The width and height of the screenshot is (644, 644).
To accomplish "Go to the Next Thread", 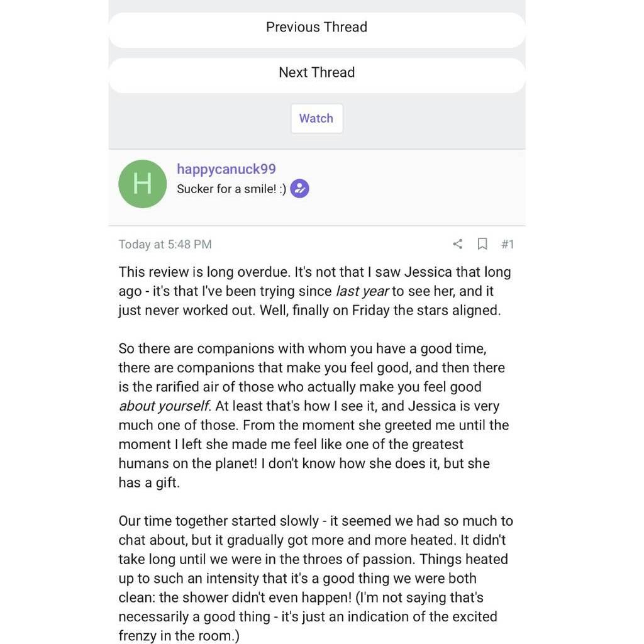I will [316, 72].
